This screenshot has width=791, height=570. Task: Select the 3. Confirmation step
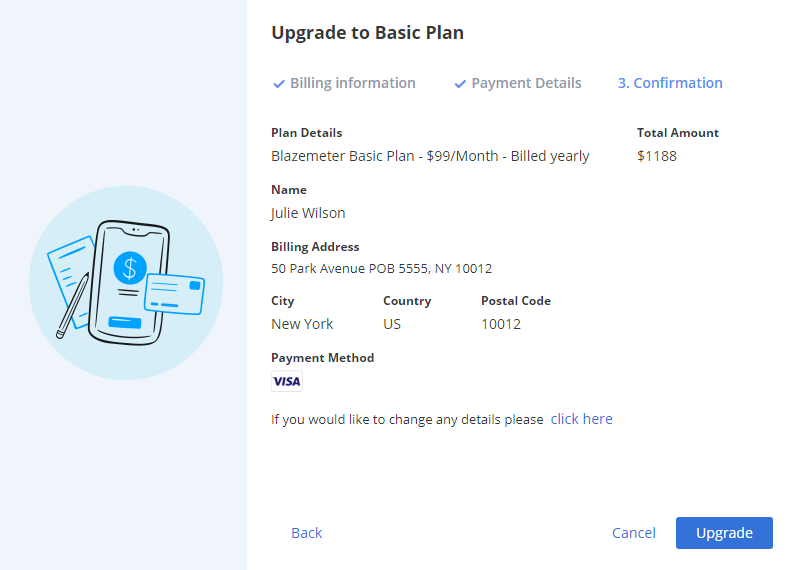(670, 83)
